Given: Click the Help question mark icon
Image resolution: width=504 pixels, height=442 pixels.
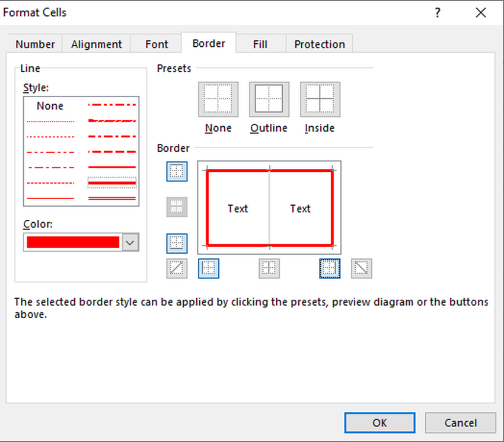Looking at the screenshot, I should tap(438, 12).
